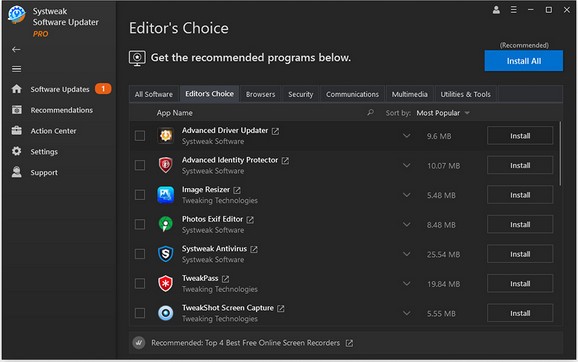
Task: Select the TweakPass checkbox
Action: (x=140, y=283)
